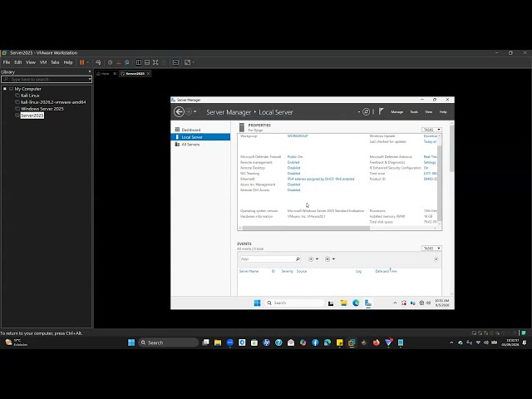Enter VMware full screen mode icon
532x399 pixels.
pos(155,62)
